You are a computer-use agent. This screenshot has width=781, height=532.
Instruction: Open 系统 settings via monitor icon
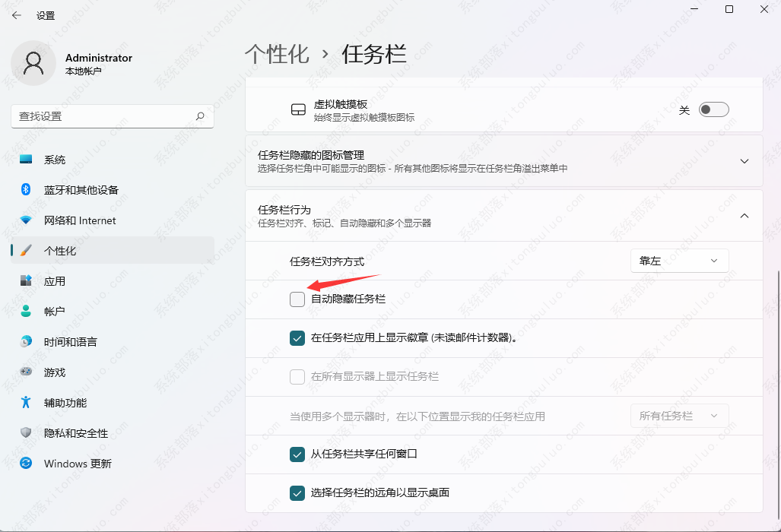coord(27,160)
